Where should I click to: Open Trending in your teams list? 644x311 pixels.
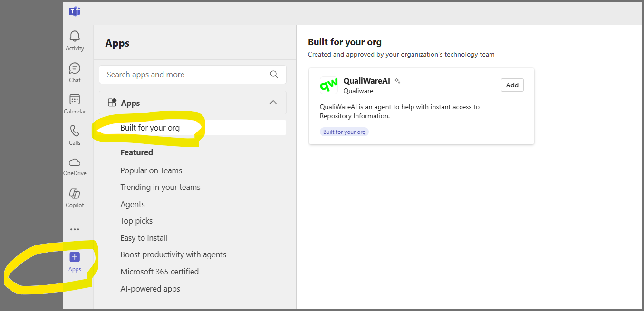click(160, 187)
